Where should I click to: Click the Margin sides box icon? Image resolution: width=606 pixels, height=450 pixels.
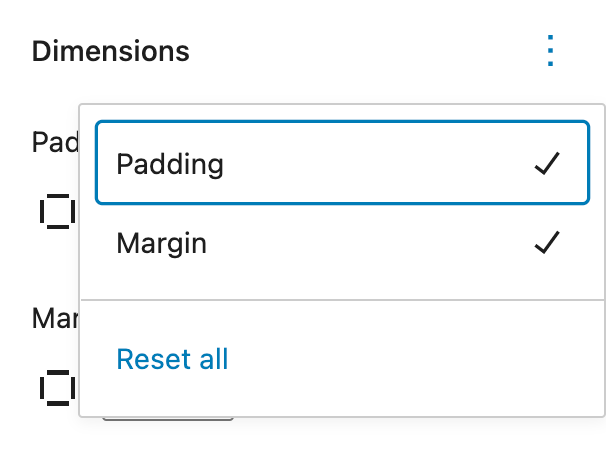click(x=57, y=388)
